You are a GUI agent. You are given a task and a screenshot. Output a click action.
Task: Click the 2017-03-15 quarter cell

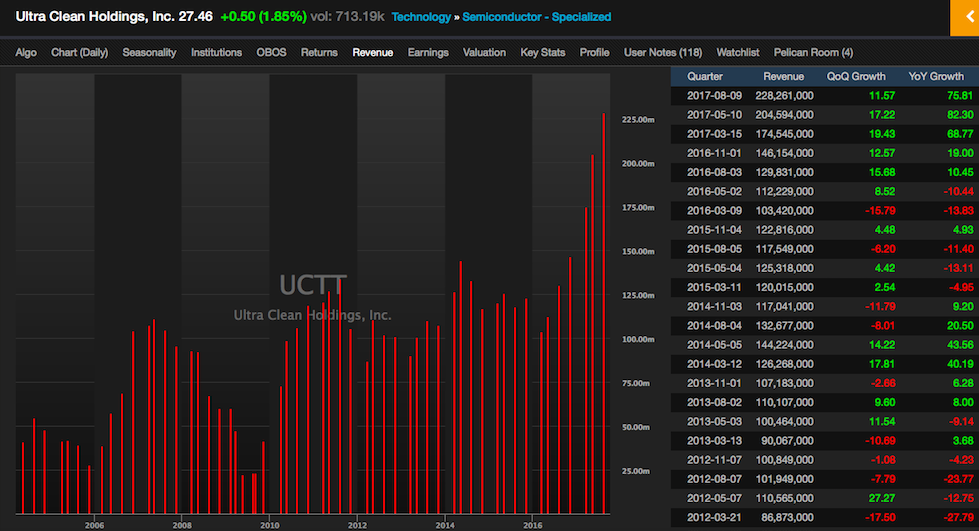tap(714, 134)
